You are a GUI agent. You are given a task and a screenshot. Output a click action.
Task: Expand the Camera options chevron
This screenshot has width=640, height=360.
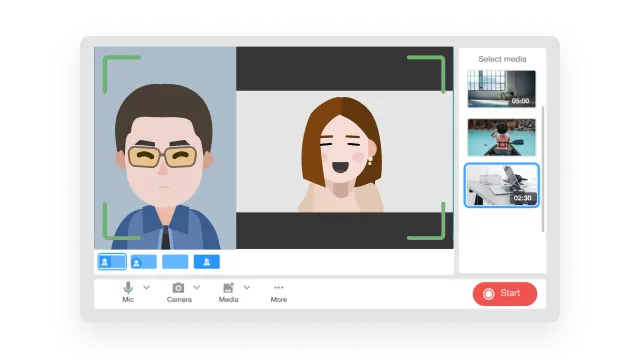click(197, 288)
